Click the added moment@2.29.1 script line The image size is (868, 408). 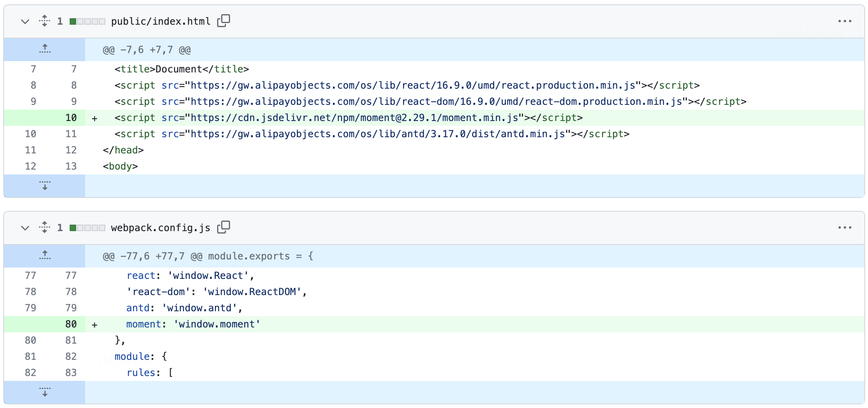pyautogui.click(x=475, y=118)
